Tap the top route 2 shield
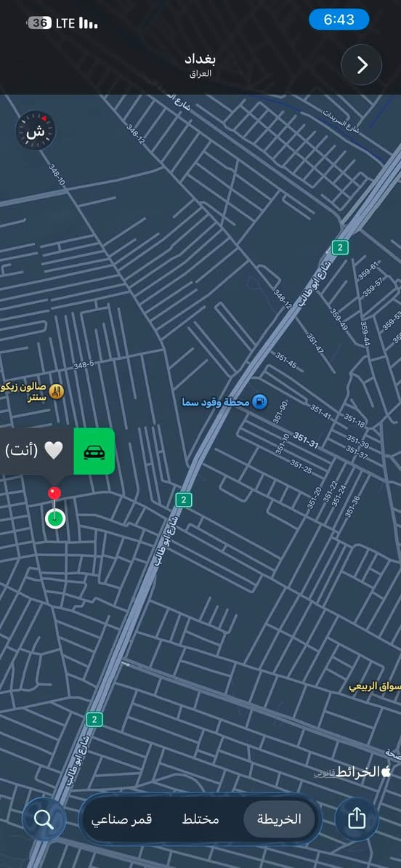Image resolution: width=401 pixels, height=868 pixels. click(340, 247)
